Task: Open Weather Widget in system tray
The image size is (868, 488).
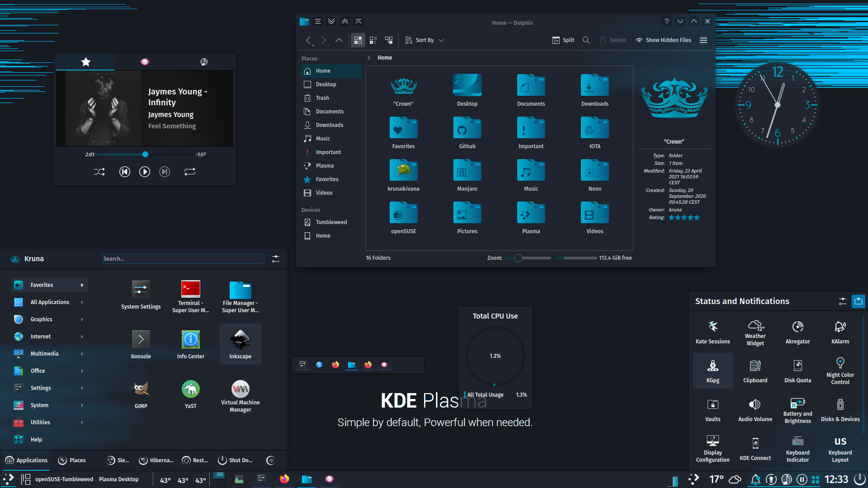Action: [x=755, y=332]
